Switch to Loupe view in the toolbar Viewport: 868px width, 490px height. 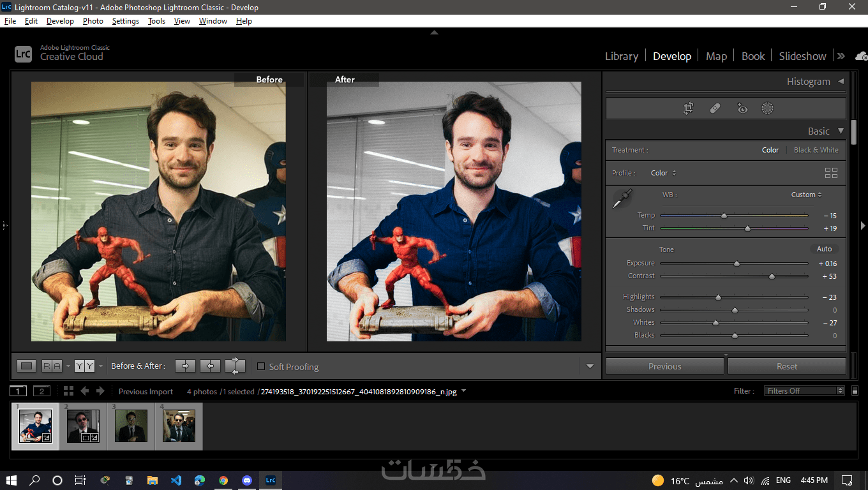[x=26, y=366]
